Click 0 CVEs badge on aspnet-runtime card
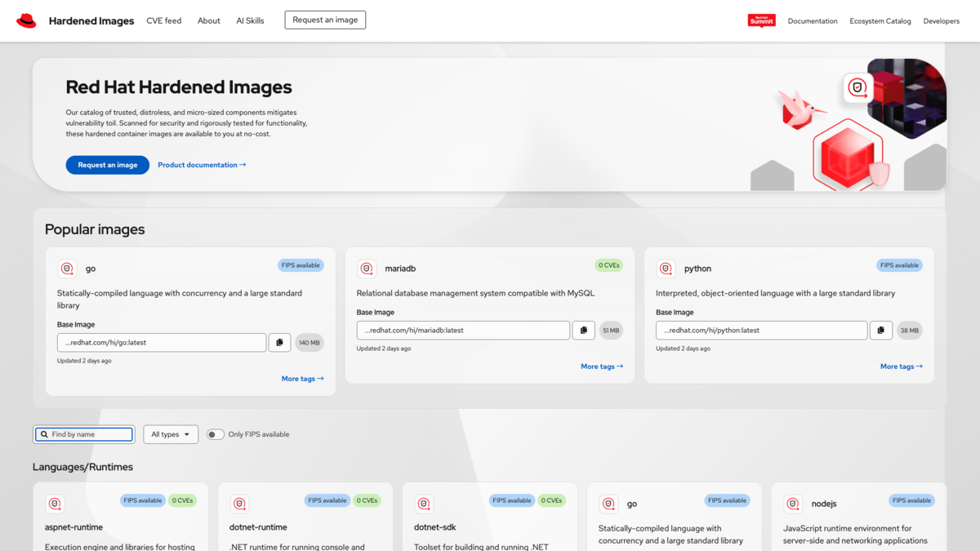The width and height of the screenshot is (980, 551). [183, 500]
